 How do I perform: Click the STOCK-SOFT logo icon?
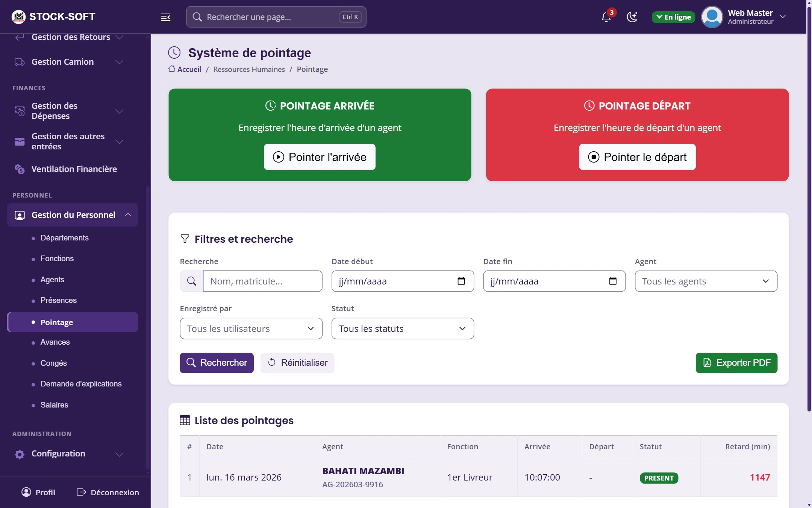coord(18,17)
